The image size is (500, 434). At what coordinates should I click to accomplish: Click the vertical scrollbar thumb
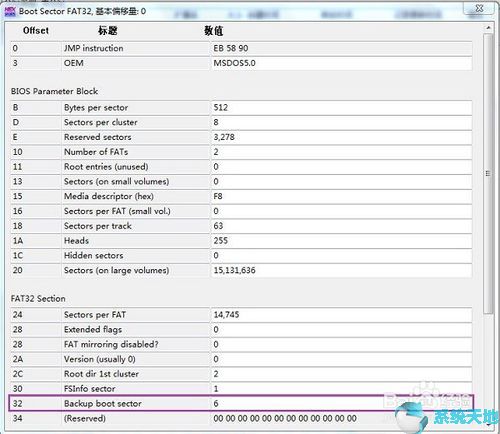pos(488,173)
